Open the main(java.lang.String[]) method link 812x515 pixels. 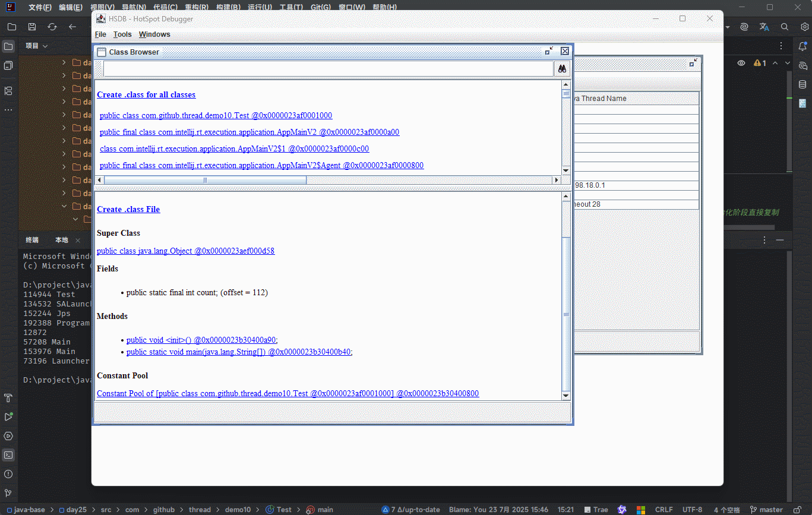pos(239,352)
